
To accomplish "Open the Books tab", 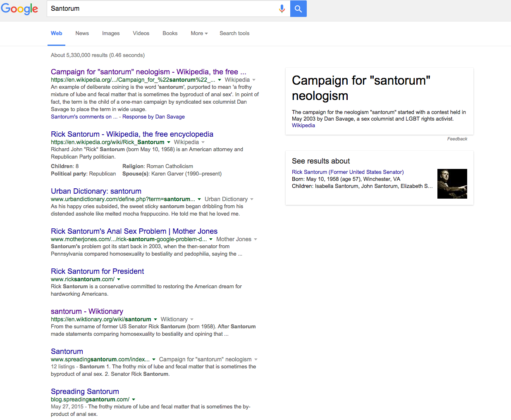I will click(x=170, y=33).
